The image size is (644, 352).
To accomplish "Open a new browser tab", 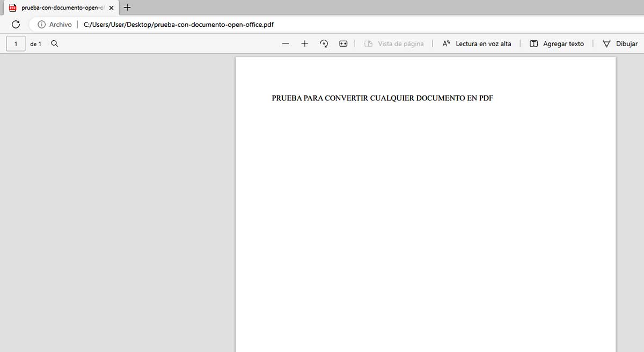I will click(x=127, y=8).
